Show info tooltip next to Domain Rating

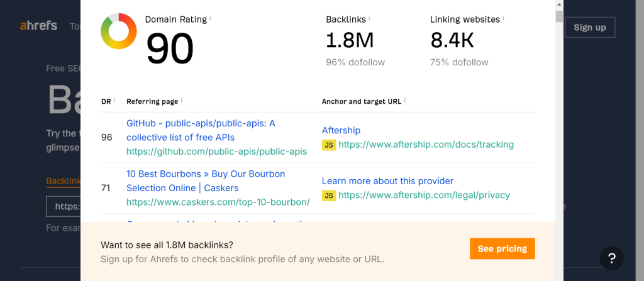pos(211,18)
